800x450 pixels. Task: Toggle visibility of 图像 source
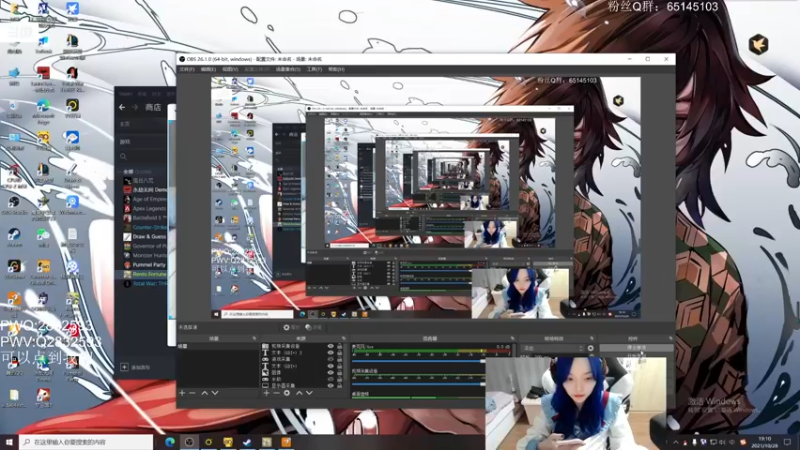click(x=331, y=372)
